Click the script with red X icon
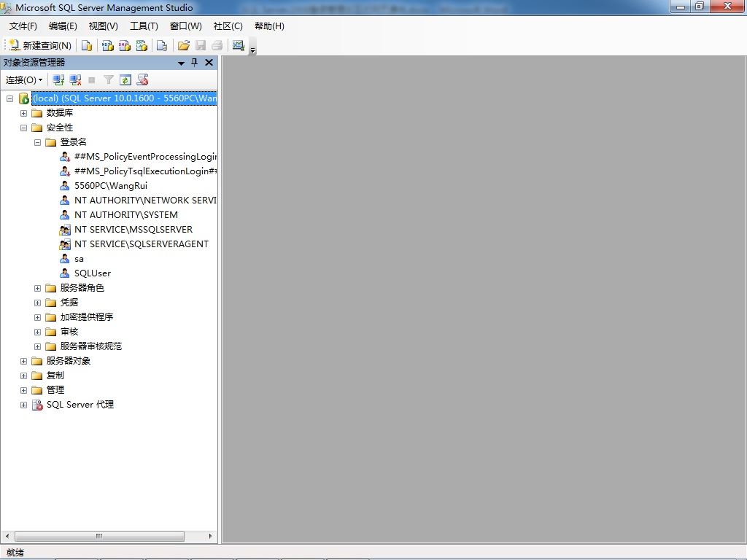This screenshot has width=747, height=560. 142,80
